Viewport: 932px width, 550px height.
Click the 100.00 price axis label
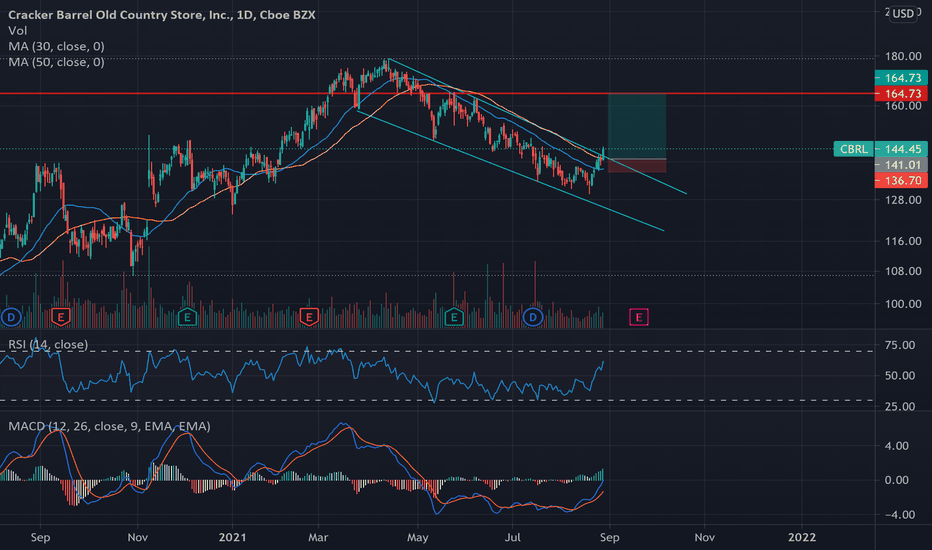[903, 304]
